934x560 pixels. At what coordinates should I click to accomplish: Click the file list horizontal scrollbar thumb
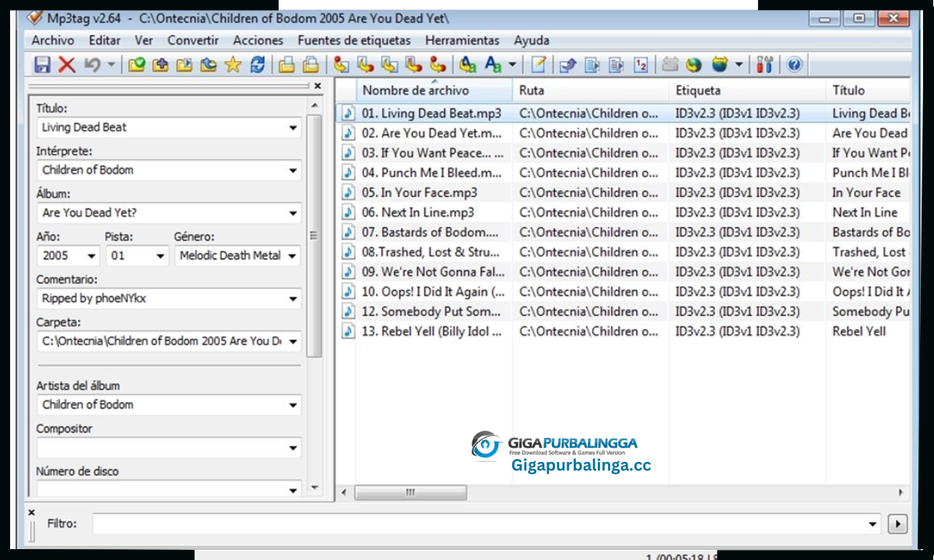click(x=410, y=492)
